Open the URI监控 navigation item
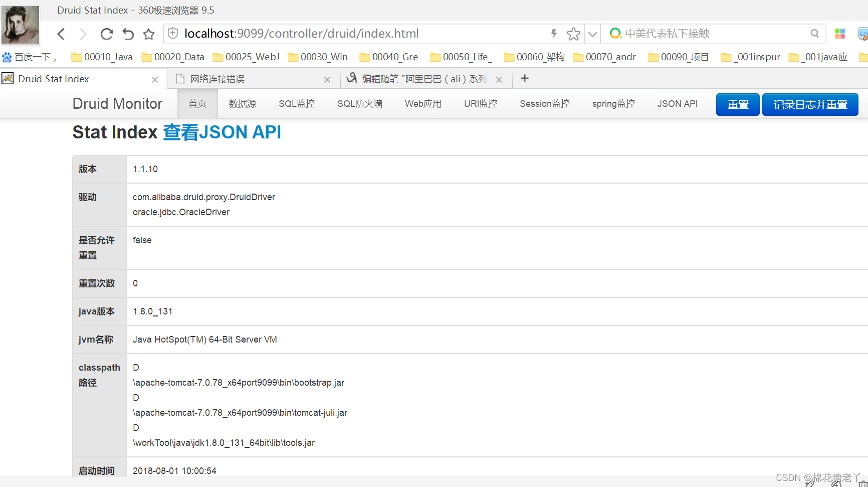This screenshot has height=487, width=868. click(481, 103)
